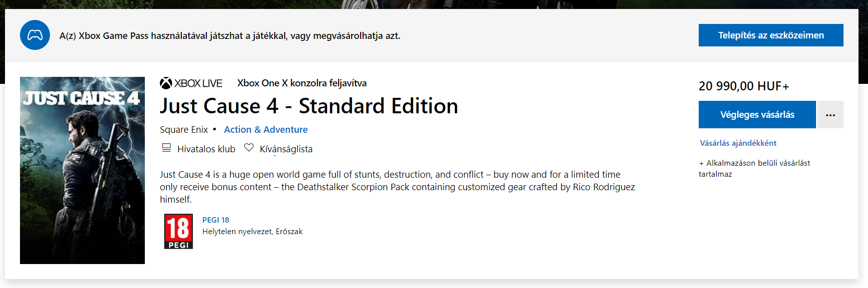Click the Helytelen nyelvezet, Erőszak descriptor text

(x=252, y=232)
